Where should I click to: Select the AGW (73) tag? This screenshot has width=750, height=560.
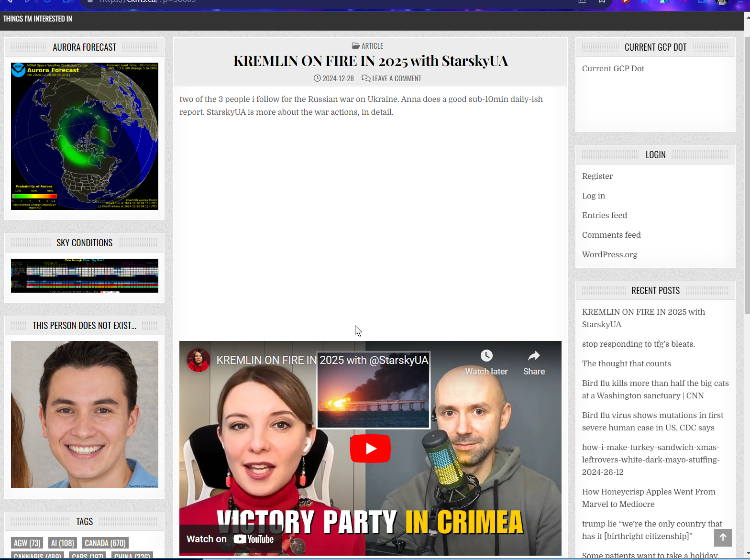[27, 543]
